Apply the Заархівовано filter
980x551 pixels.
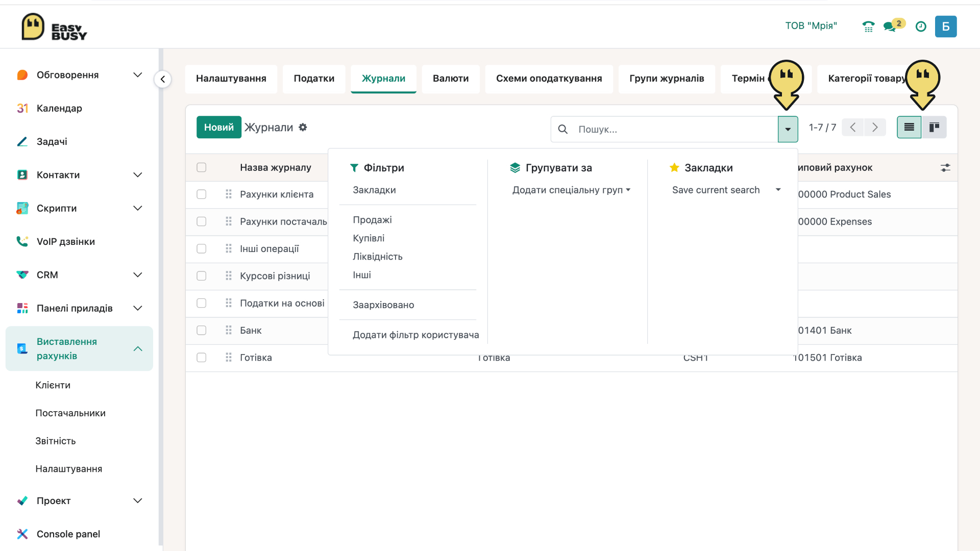(x=383, y=305)
